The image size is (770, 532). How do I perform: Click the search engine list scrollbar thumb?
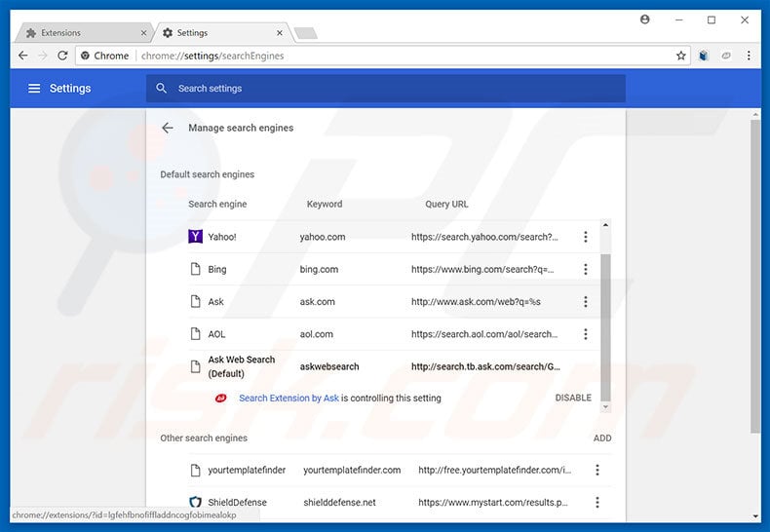(x=605, y=327)
